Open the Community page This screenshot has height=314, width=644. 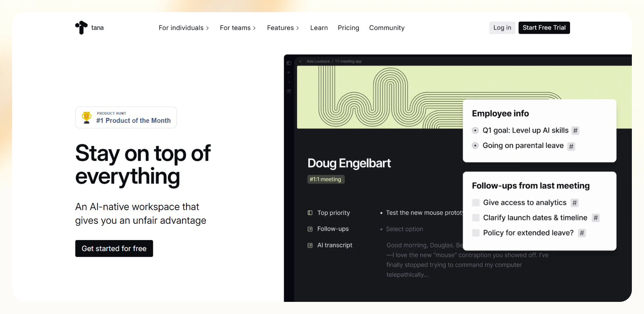[x=387, y=28]
